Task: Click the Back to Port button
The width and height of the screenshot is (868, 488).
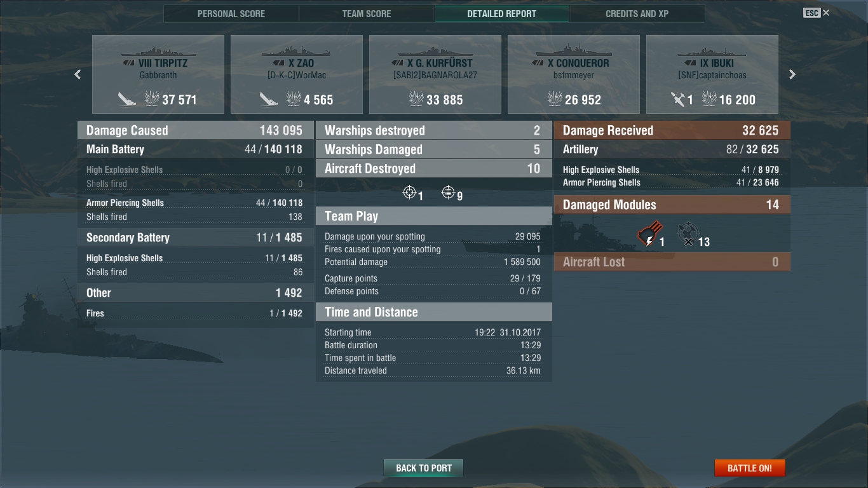Action: 424,468
